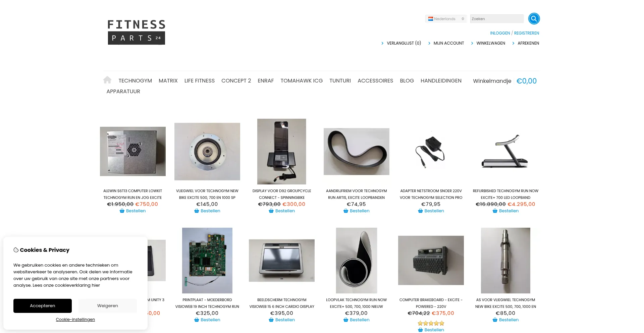The image size is (644, 333).
Task: Click the Inloggen link
Action: tap(500, 33)
